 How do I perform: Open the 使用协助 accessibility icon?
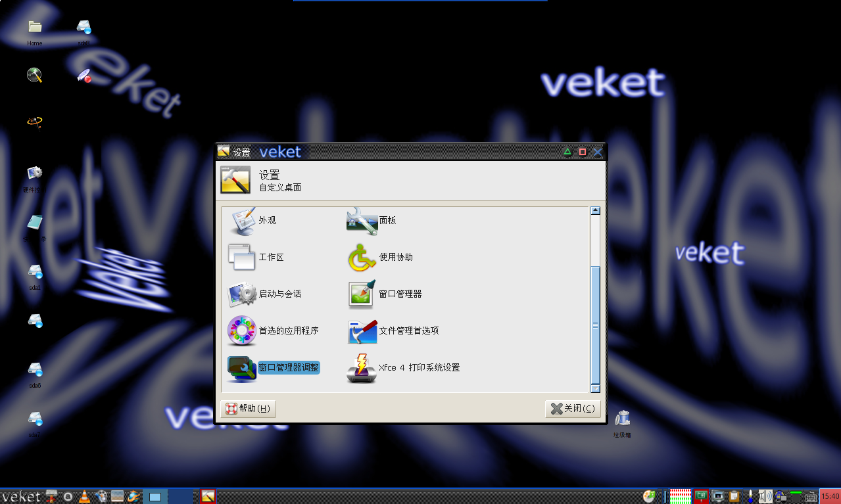pyautogui.click(x=362, y=257)
